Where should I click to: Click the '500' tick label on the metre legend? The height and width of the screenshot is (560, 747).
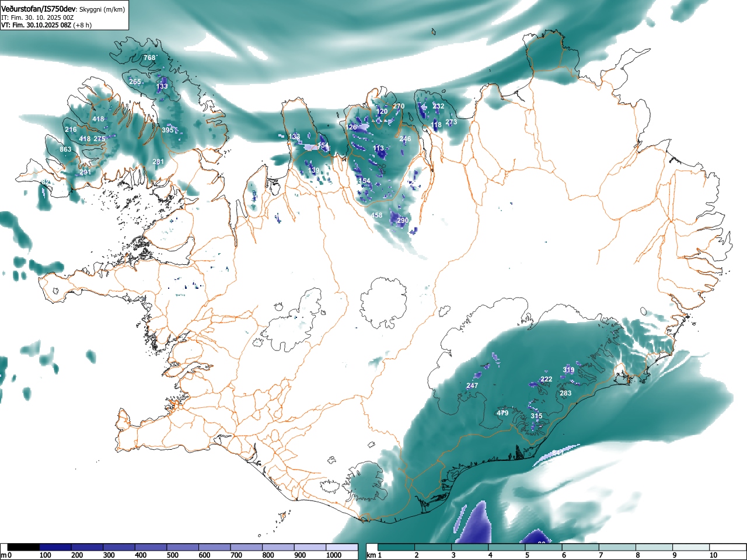click(x=172, y=555)
